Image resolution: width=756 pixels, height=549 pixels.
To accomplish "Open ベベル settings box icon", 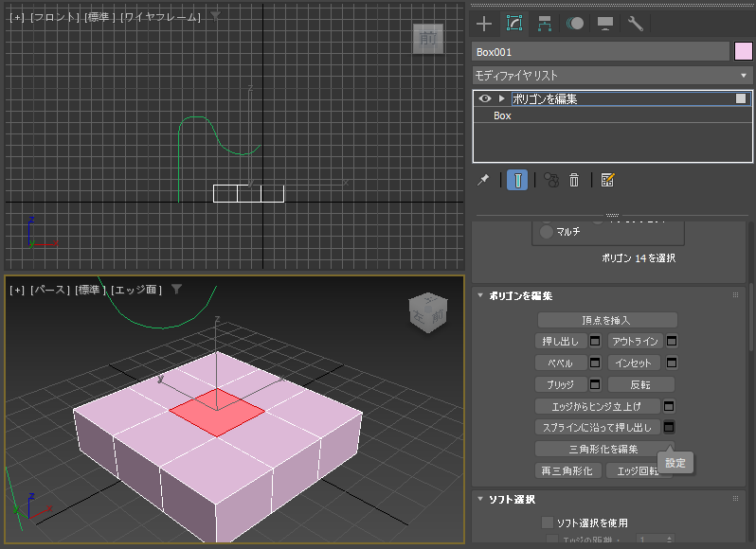I will pyautogui.click(x=595, y=363).
